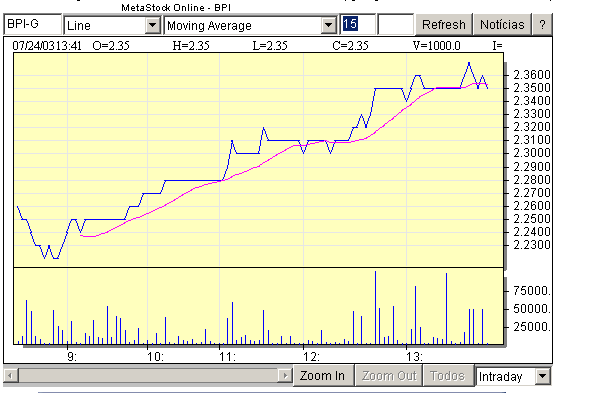Click the 07/24/03 13:41 timestamp
This screenshot has width=592, height=393.
(x=47, y=46)
